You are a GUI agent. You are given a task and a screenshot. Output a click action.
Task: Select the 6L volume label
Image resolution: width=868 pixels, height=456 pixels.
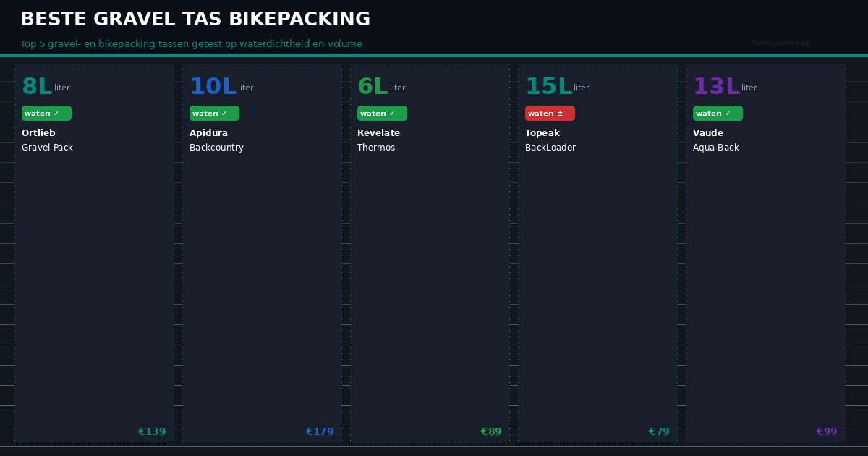(x=373, y=87)
